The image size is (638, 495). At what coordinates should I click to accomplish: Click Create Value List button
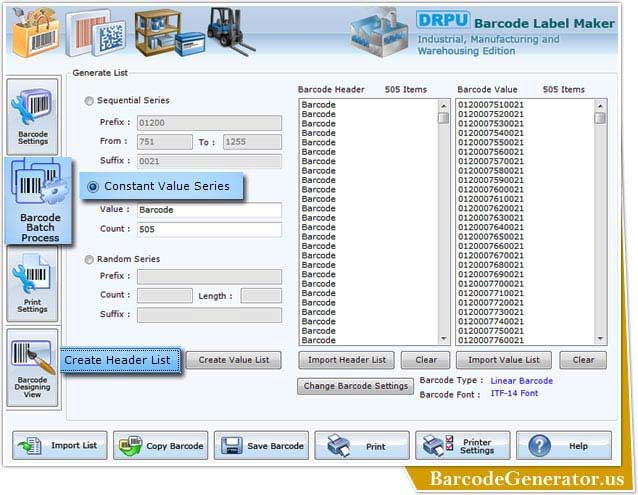pyautogui.click(x=234, y=360)
